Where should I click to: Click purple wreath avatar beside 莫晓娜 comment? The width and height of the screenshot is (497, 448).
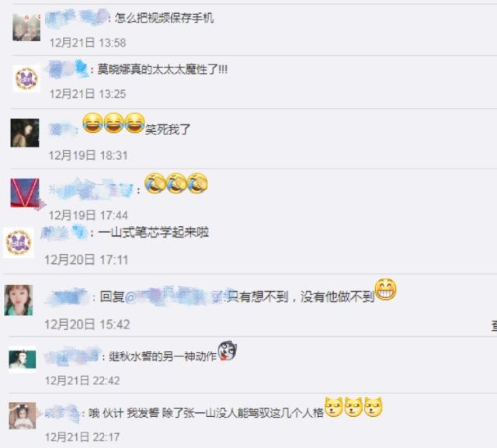click(26, 78)
